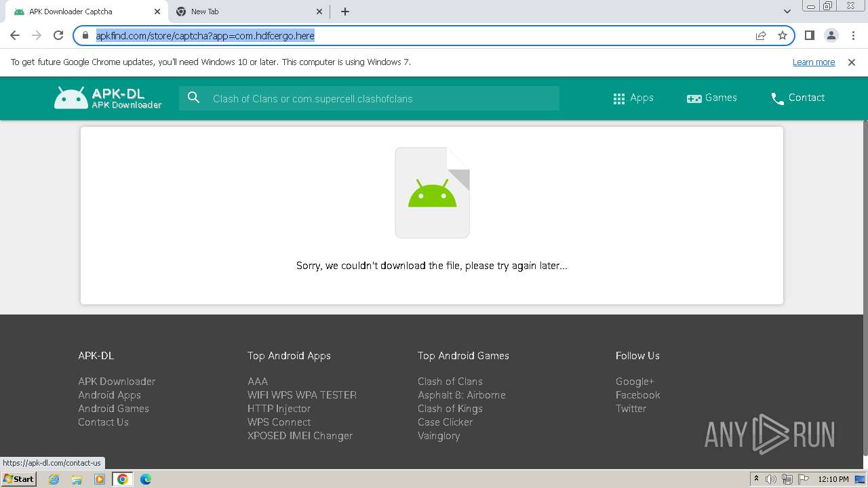
Task: Click the search magnifier icon
Action: [x=193, y=98]
